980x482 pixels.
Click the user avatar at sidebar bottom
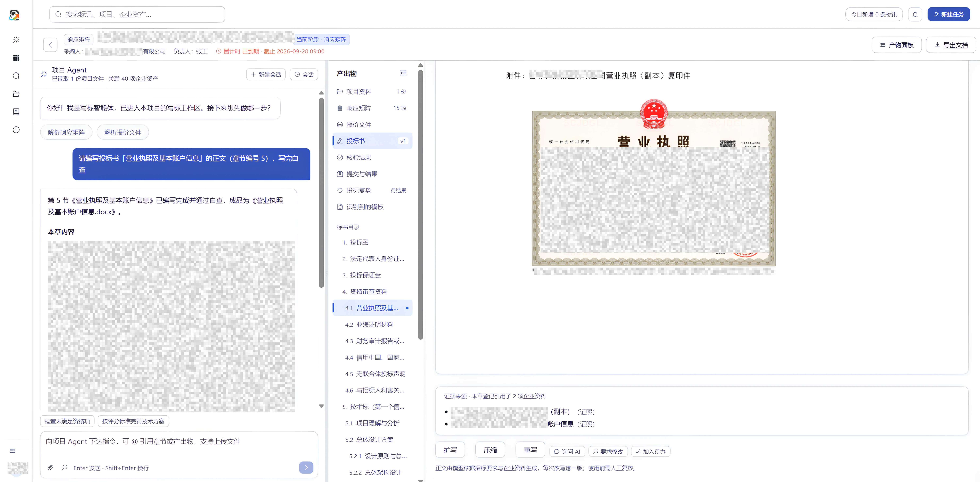tap(17, 468)
